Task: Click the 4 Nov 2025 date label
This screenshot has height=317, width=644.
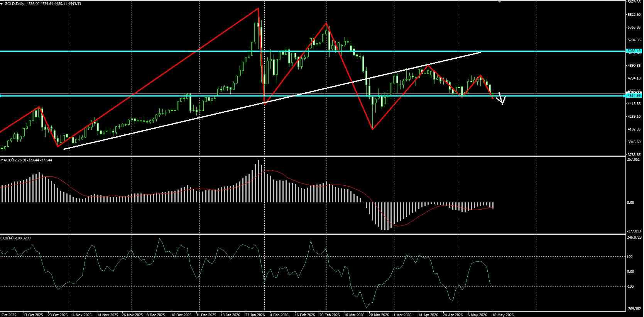Action: coord(82,315)
